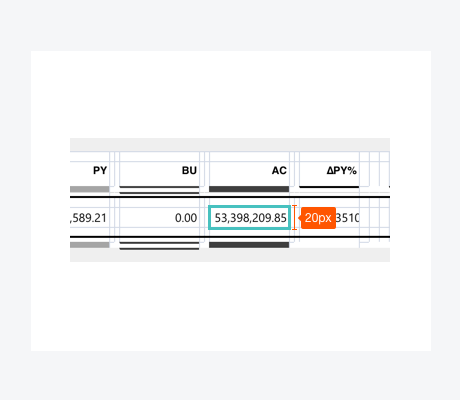Click the light gray band below the table

point(230,255)
